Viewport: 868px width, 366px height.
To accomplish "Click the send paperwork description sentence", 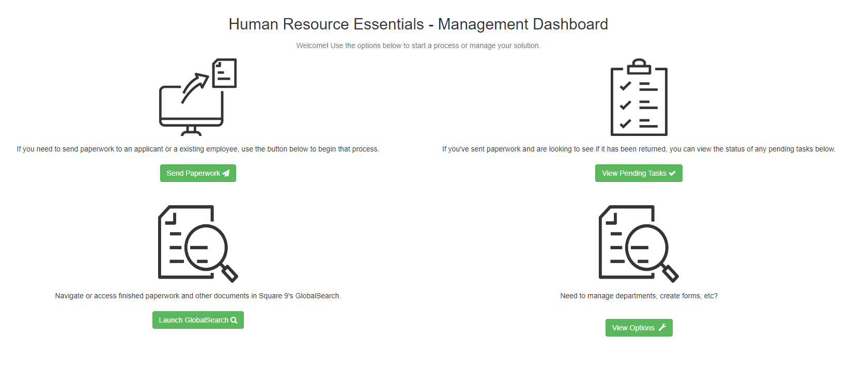I will click(197, 149).
